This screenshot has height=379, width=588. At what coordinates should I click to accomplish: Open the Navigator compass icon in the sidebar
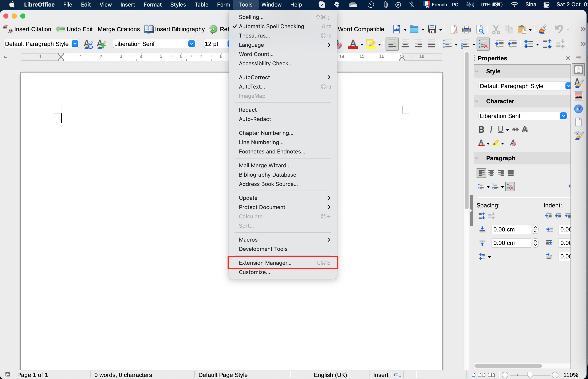(x=578, y=109)
